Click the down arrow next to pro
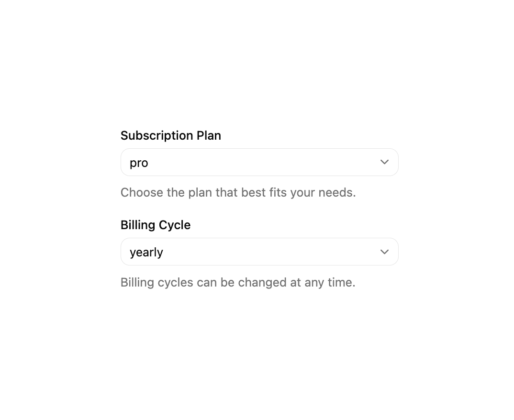Screen dimensions: 514x420 click(384, 162)
